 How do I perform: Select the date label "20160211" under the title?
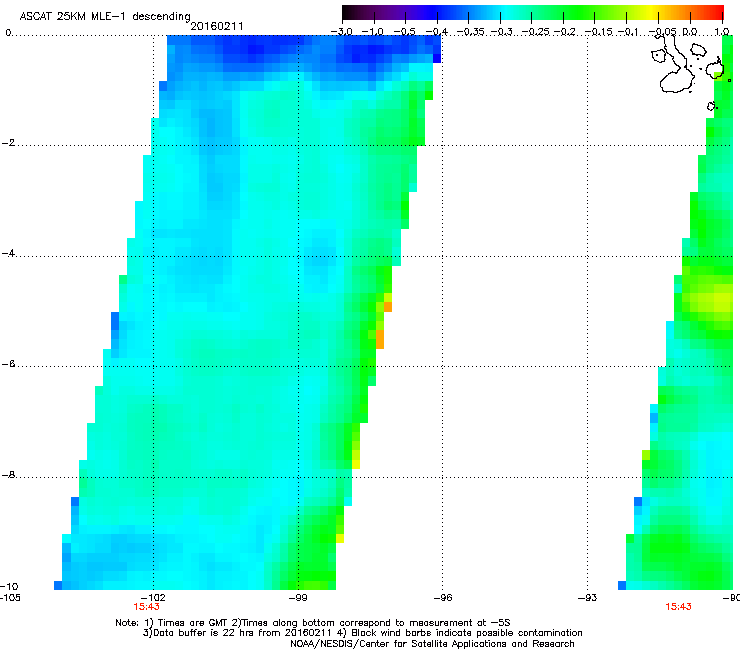(x=217, y=26)
